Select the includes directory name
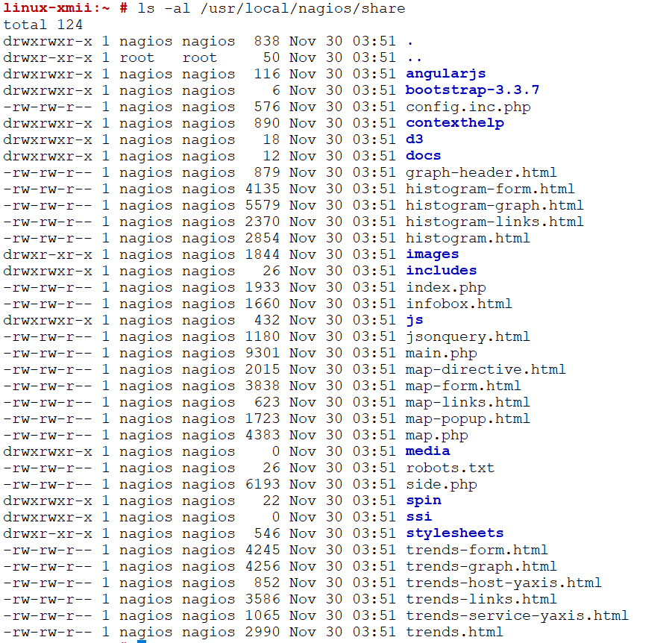672x643 pixels. tap(442, 271)
